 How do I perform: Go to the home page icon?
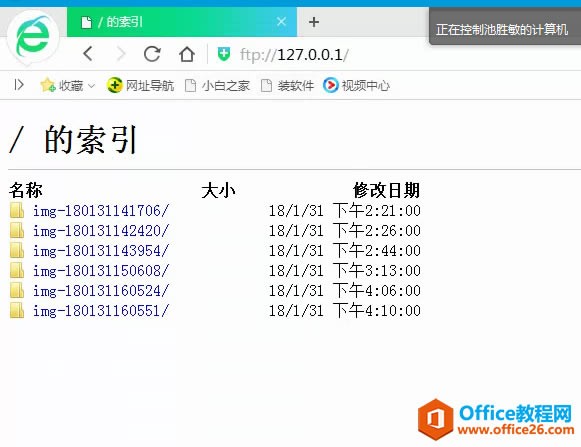tap(187, 54)
